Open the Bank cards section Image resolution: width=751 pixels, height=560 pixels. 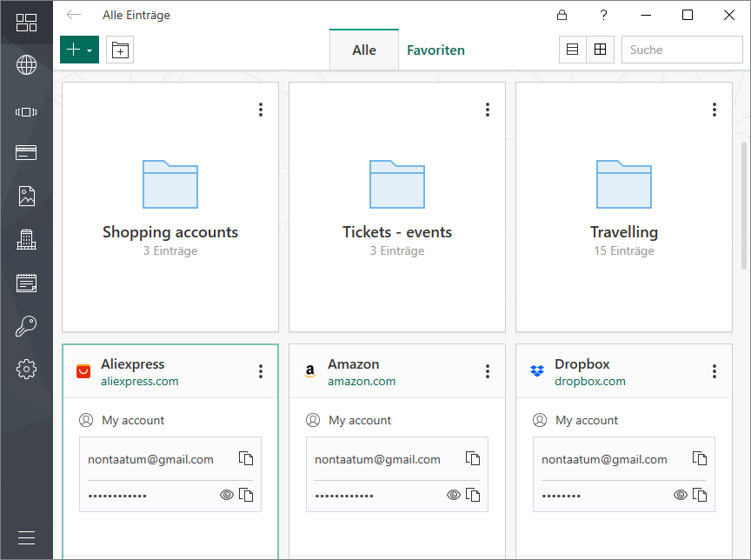[26, 152]
